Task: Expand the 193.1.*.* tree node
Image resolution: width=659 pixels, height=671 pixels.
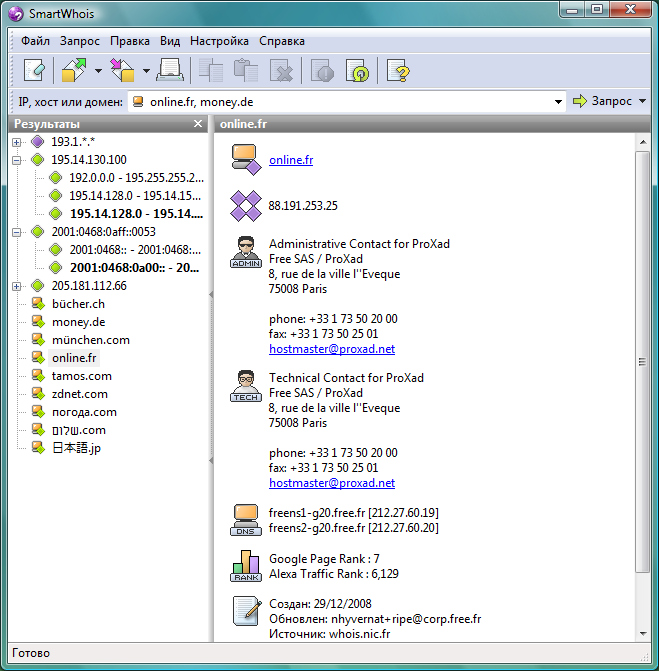Action: 17,142
